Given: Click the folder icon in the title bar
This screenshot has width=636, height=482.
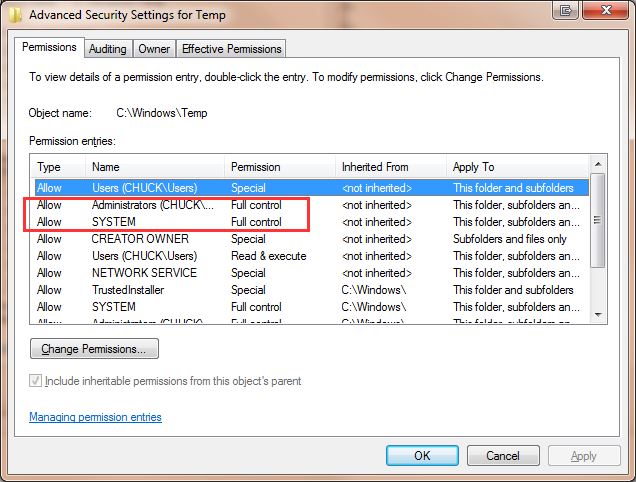Looking at the screenshot, I should click(x=15, y=15).
